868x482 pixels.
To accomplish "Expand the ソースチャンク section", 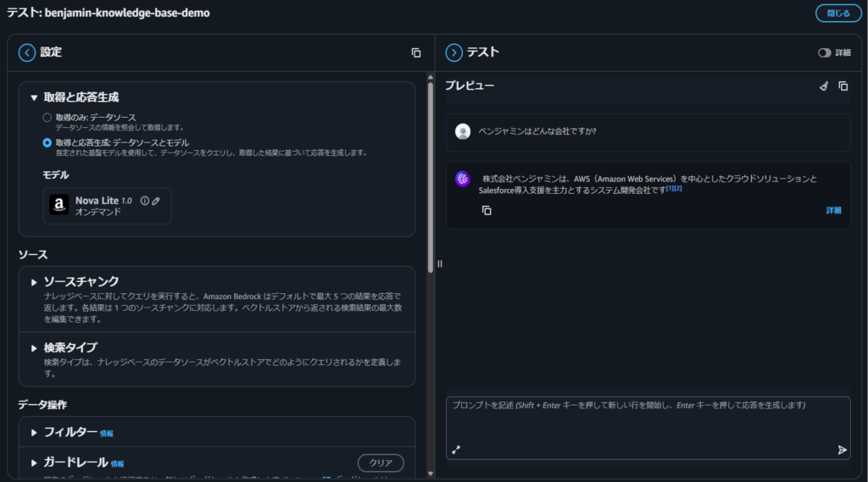I will click(x=35, y=281).
